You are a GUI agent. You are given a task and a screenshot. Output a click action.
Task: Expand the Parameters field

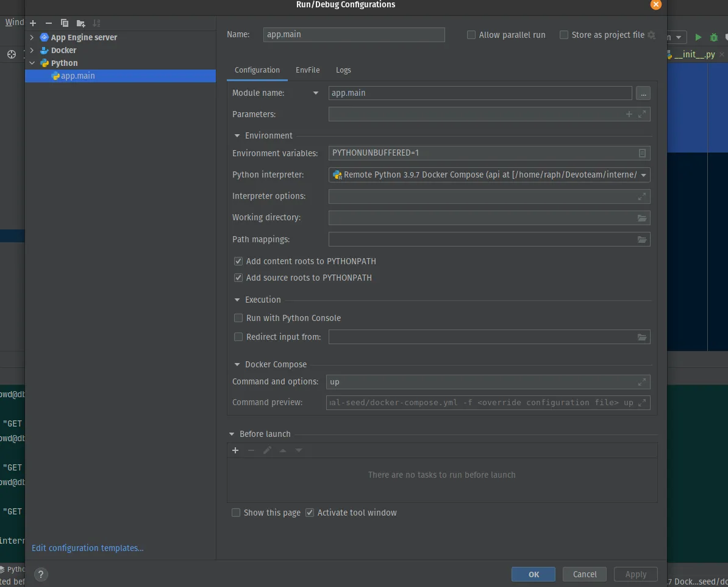[641, 114]
